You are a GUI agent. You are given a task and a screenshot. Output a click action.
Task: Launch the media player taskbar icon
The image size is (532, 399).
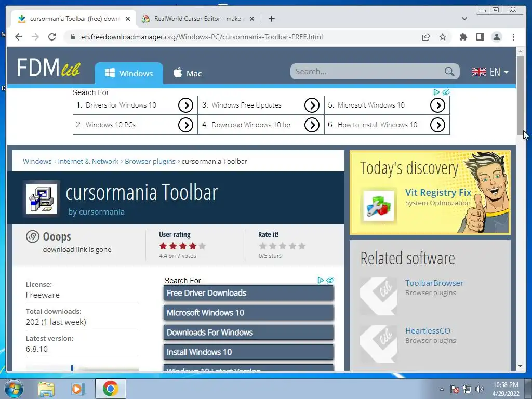pos(77,389)
